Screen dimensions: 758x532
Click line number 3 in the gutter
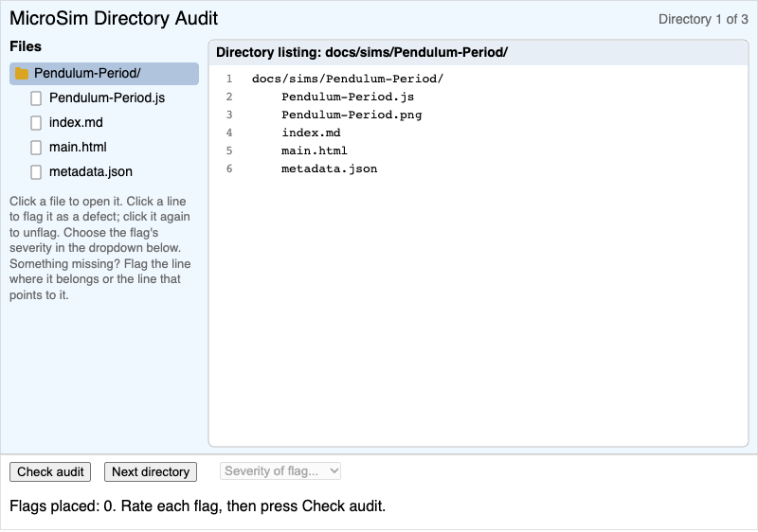coord(229,115)
